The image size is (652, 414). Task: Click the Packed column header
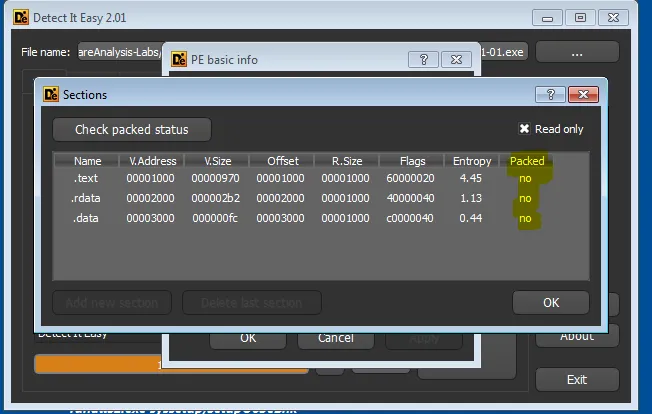[527, 161]
